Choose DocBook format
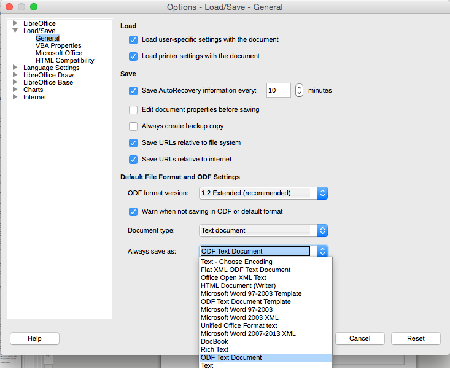 pos(266,341)
